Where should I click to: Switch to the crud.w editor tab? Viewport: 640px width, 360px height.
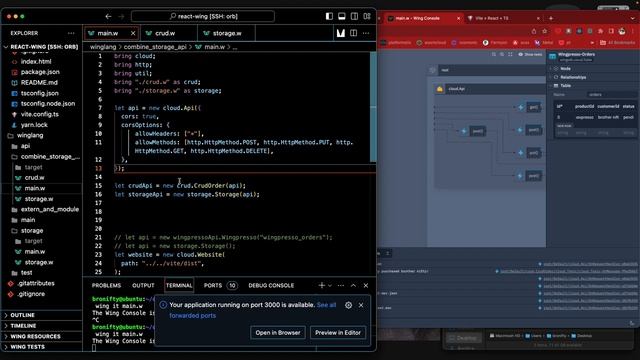click(169, 33)
